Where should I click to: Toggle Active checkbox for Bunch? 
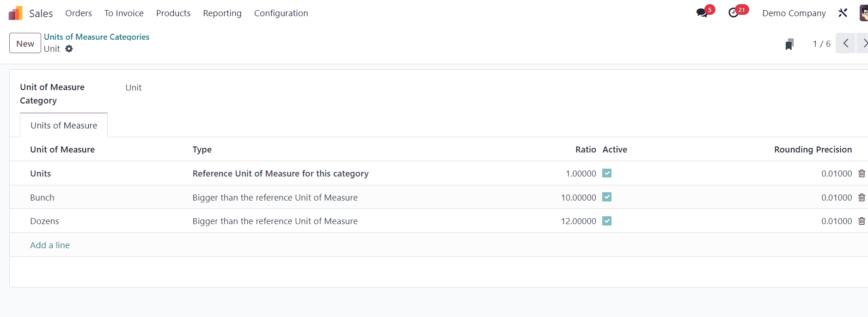607,197
